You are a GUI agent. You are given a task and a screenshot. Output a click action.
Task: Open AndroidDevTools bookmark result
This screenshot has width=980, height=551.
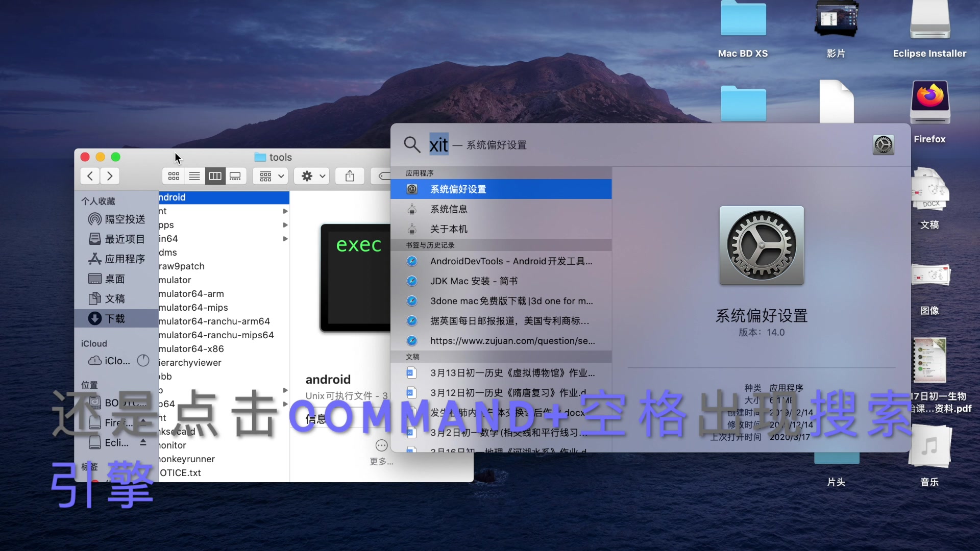click(510, 261)
